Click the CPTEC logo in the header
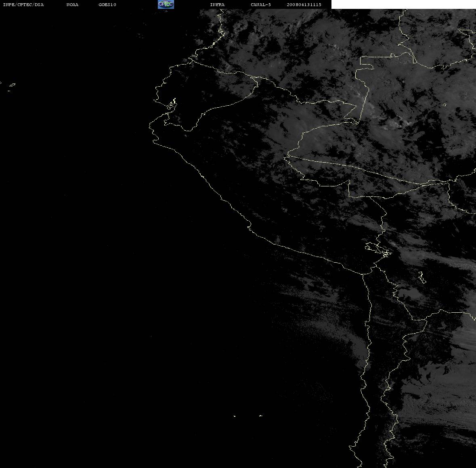This screenshot has width=476, height=468. click(x=166, y=4)
